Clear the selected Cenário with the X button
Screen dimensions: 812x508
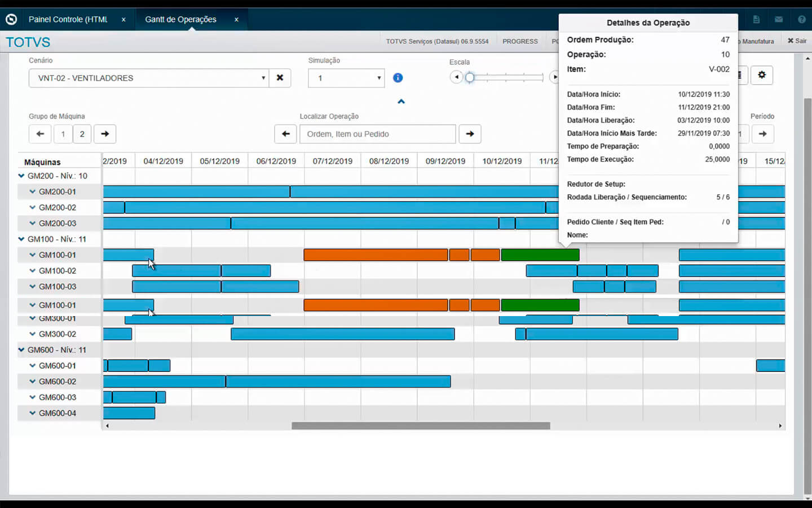[x=280, y=78]
